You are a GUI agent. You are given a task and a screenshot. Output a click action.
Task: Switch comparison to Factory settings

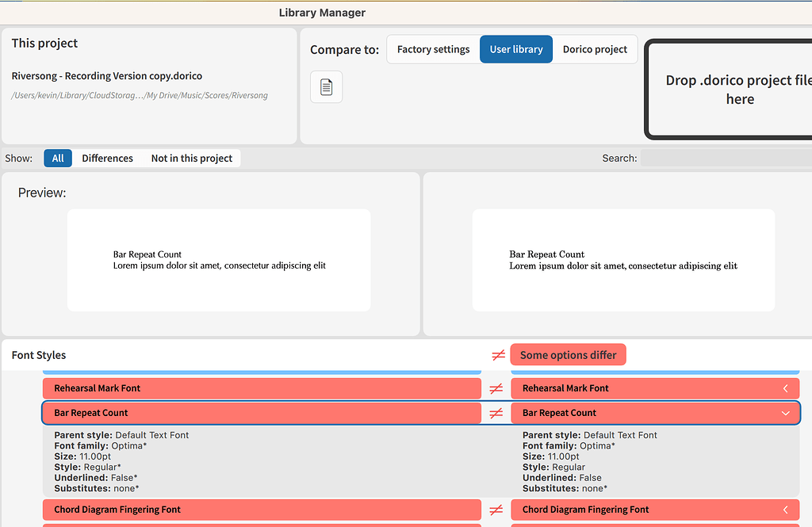(432, 48)
